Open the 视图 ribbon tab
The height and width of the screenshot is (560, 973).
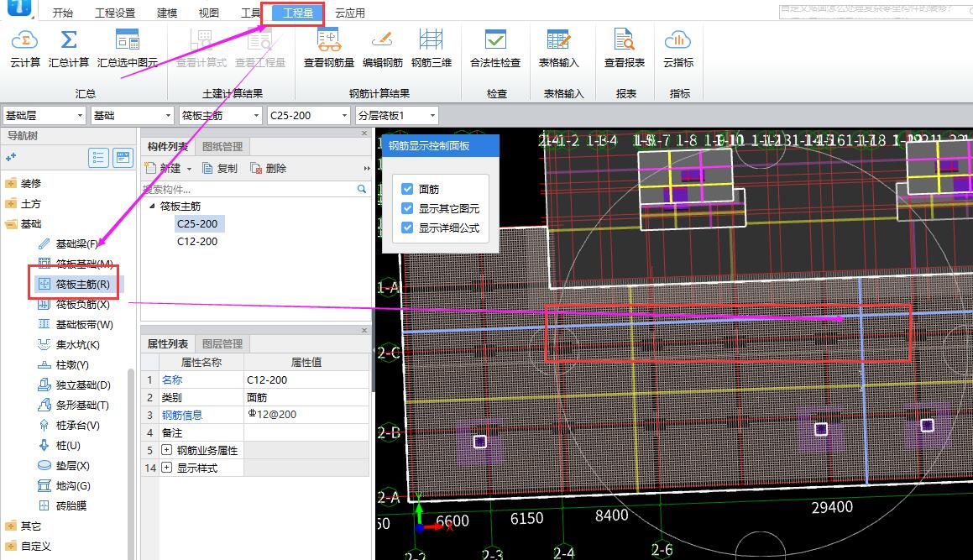pyautogui.click(x=208, y=13)
